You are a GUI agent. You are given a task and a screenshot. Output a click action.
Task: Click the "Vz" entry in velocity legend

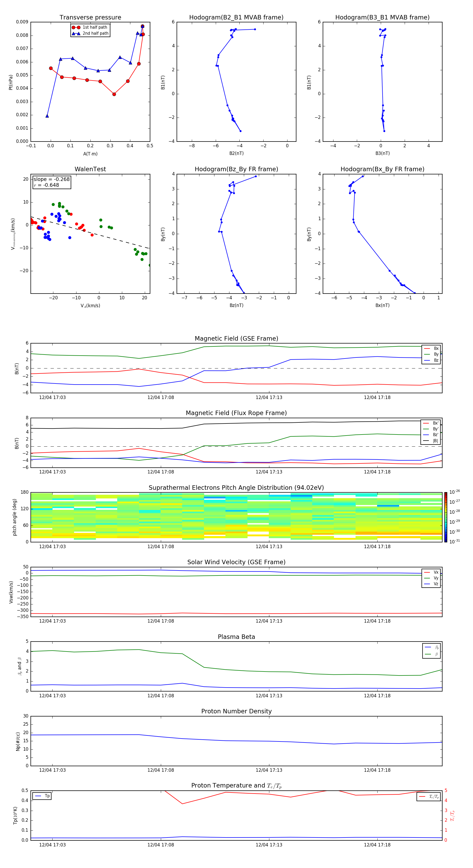[x=431, y=584]
